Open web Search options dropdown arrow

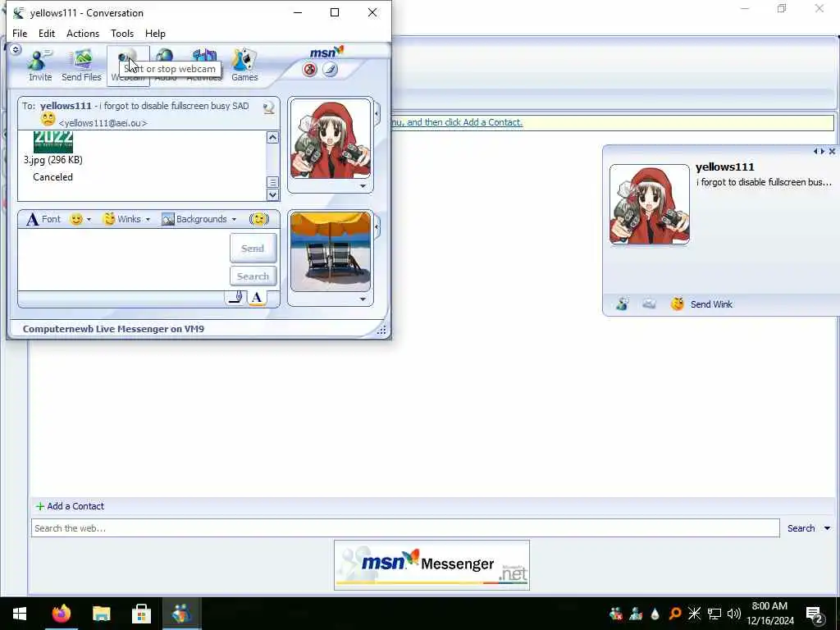pos(827,528)
